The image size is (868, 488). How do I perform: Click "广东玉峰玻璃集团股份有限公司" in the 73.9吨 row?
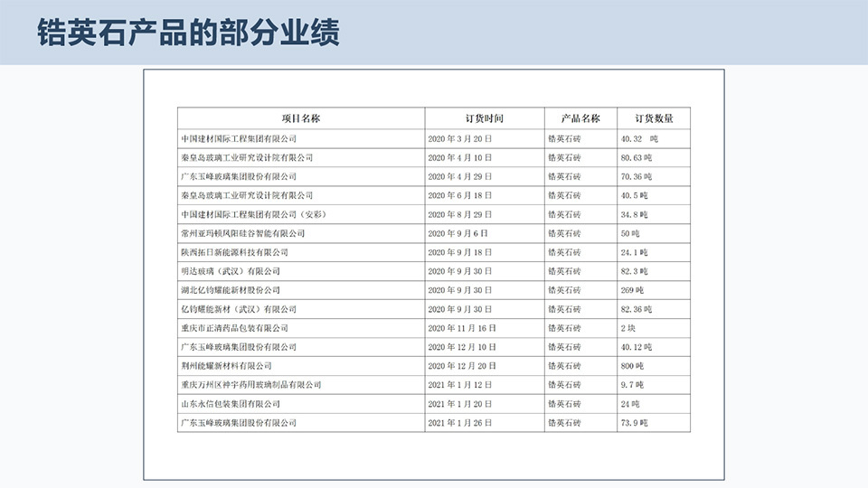click(239, 423)
